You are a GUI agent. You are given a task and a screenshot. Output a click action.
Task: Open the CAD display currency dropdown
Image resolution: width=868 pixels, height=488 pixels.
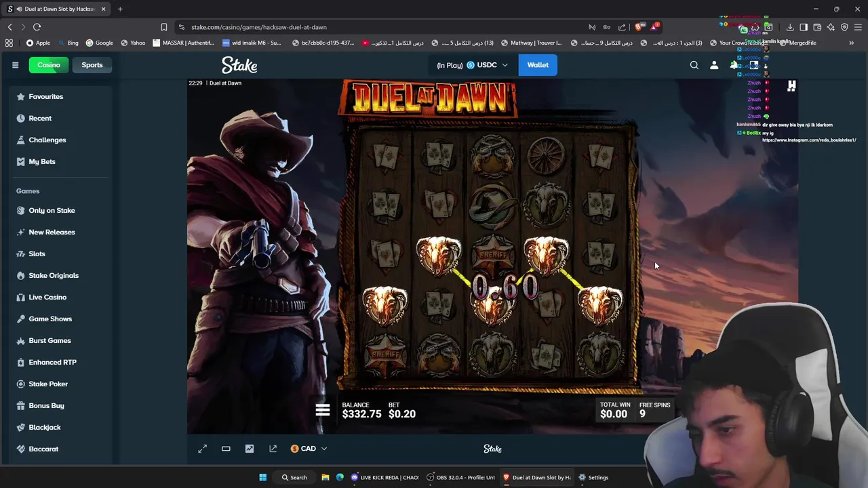click(x=309, y=449)
